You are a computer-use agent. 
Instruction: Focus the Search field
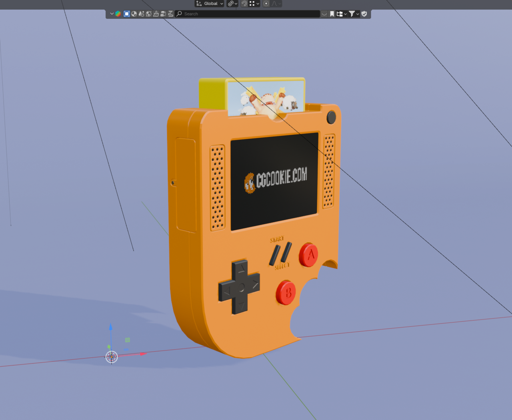pos(248,14)
